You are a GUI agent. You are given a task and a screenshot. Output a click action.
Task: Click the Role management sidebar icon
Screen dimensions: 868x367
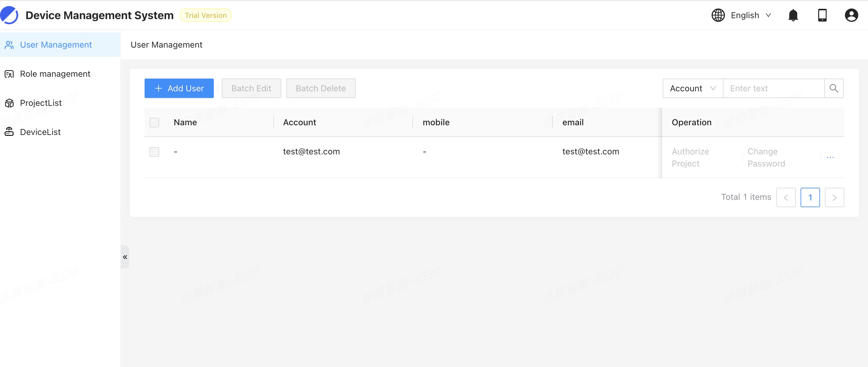[x=9, y=74]
